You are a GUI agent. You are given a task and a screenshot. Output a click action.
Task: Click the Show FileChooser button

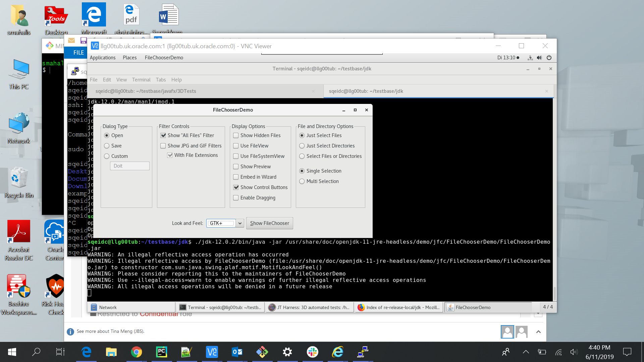(269, 223)
